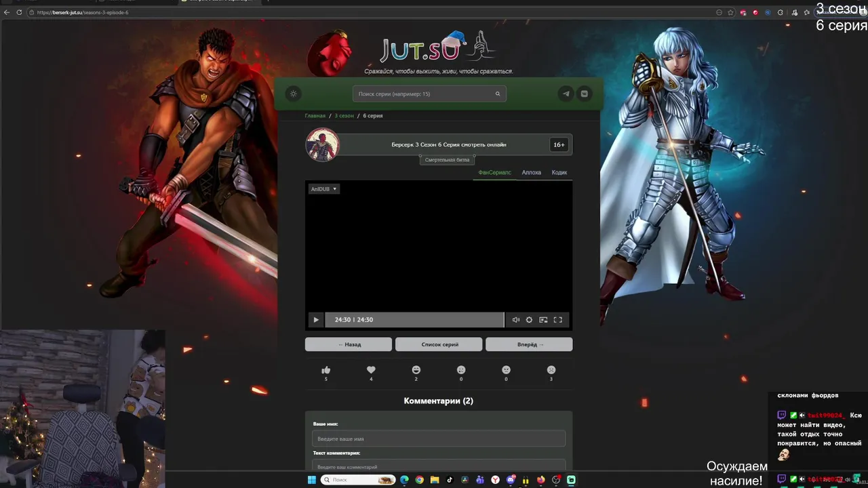Open Microsoft Edge from the taskbar

coord(405,480)
